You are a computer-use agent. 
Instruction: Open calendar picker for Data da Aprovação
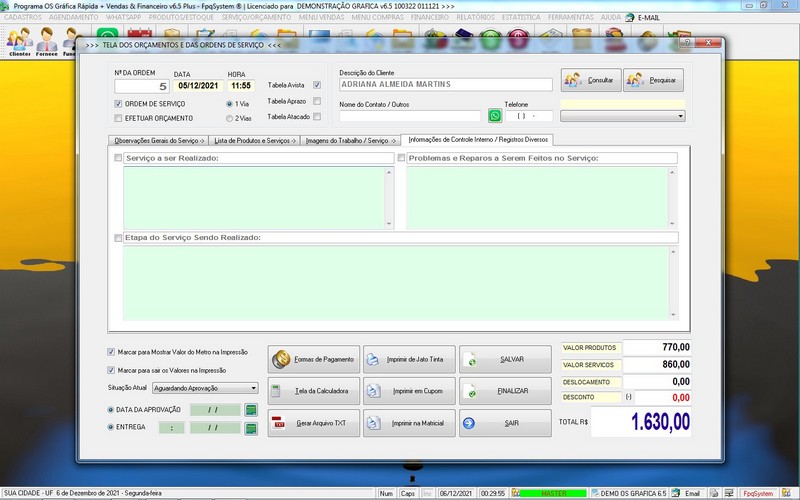point(251,410)
